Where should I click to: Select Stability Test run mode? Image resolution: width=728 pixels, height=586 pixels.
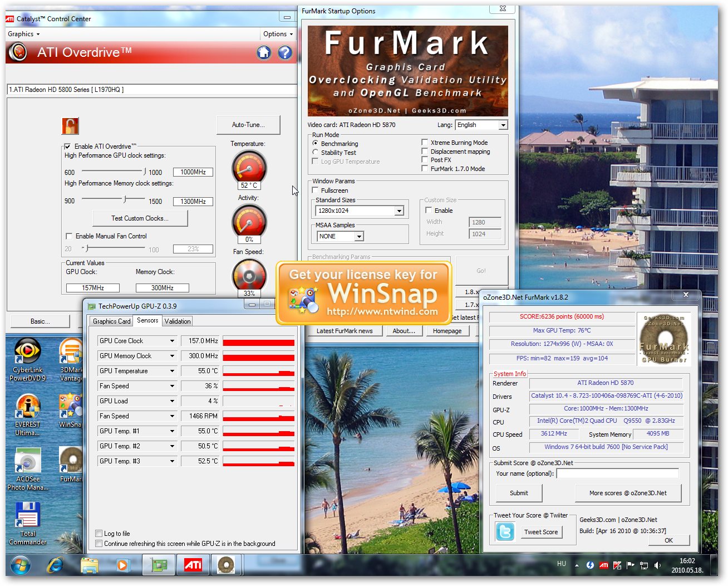click(x=316, y=152)
